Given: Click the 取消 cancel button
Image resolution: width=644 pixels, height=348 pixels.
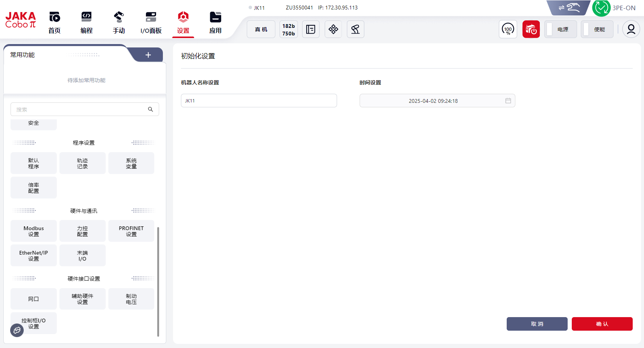Looking at the screenshot, I should [537, 324].
